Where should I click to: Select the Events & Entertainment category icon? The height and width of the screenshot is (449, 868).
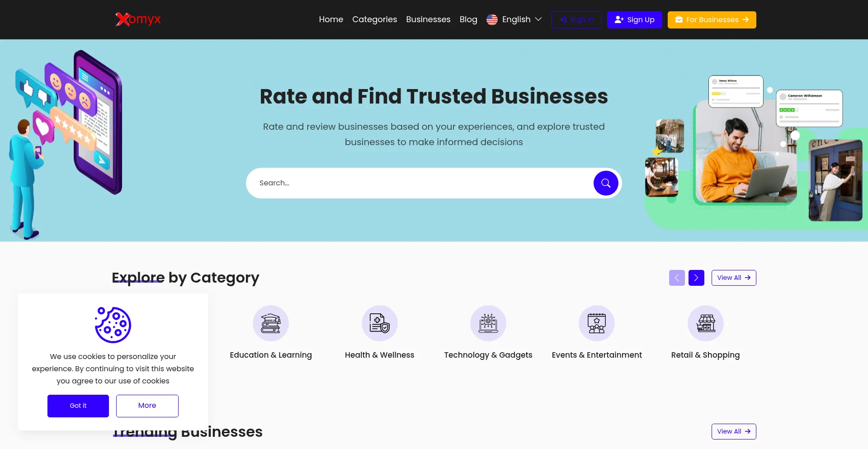coord(596,323)
